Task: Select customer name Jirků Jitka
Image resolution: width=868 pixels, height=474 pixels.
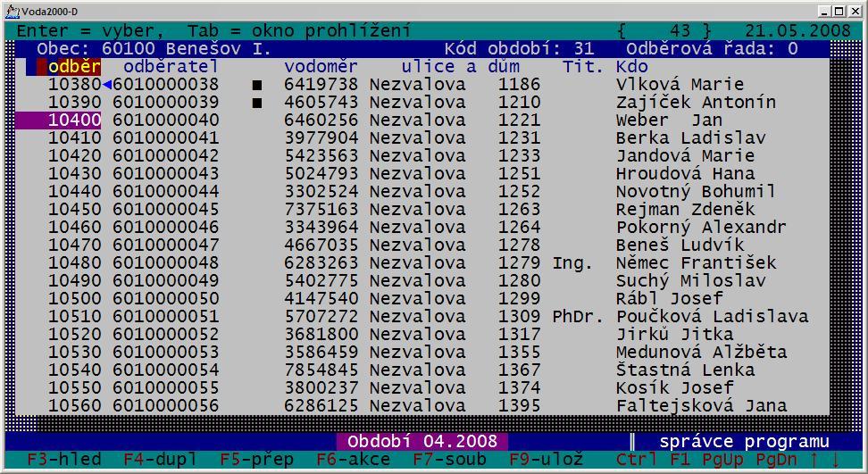Action: 675,334
